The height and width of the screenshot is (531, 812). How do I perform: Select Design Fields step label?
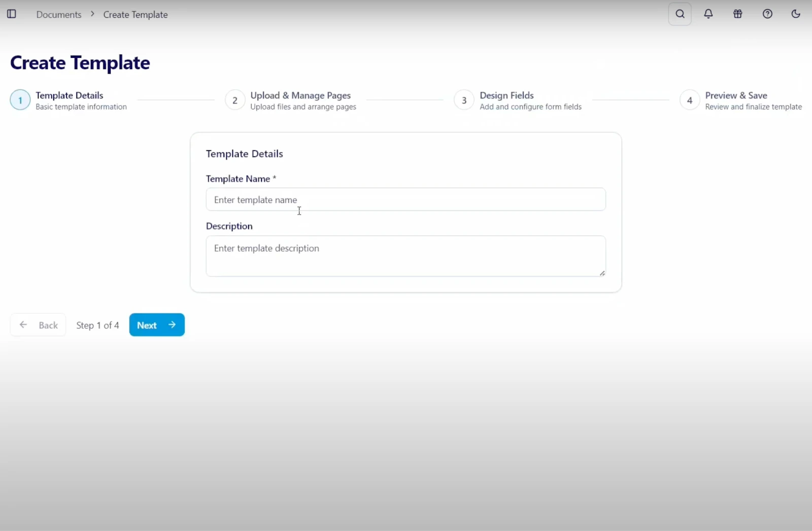(506, 95)
